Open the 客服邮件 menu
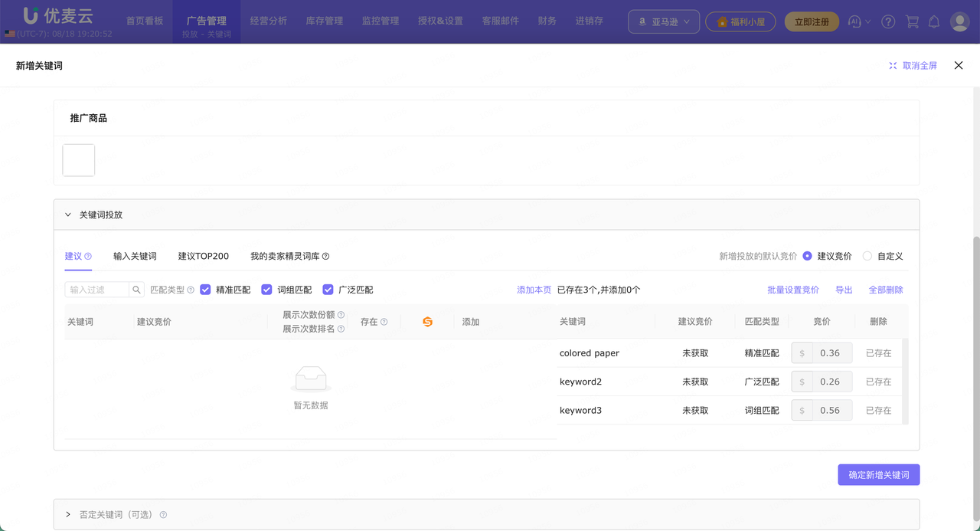Viewport: 980px width, 531px height. pyautogui.click(x=501, y=21)
